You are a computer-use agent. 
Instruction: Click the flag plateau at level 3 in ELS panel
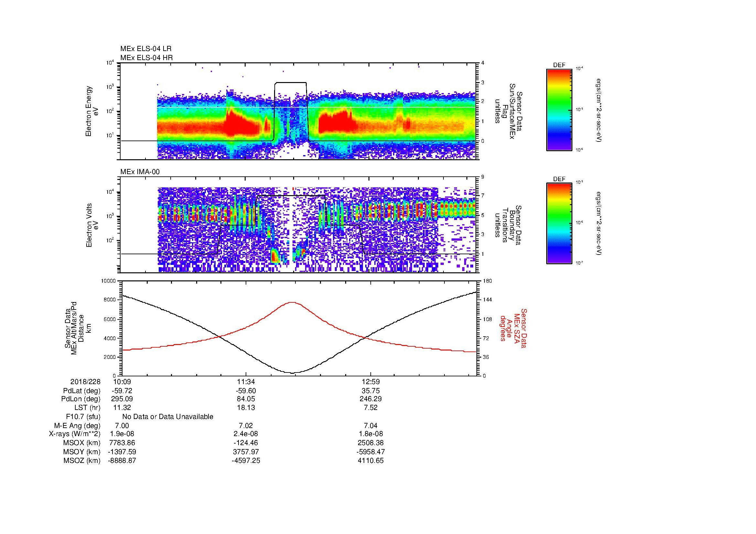291,83
